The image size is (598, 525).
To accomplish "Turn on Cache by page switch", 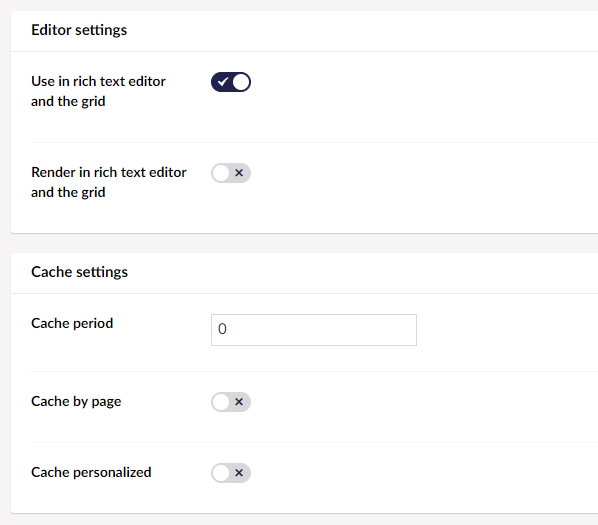I will pyautogui.click(x=231, y=402).
